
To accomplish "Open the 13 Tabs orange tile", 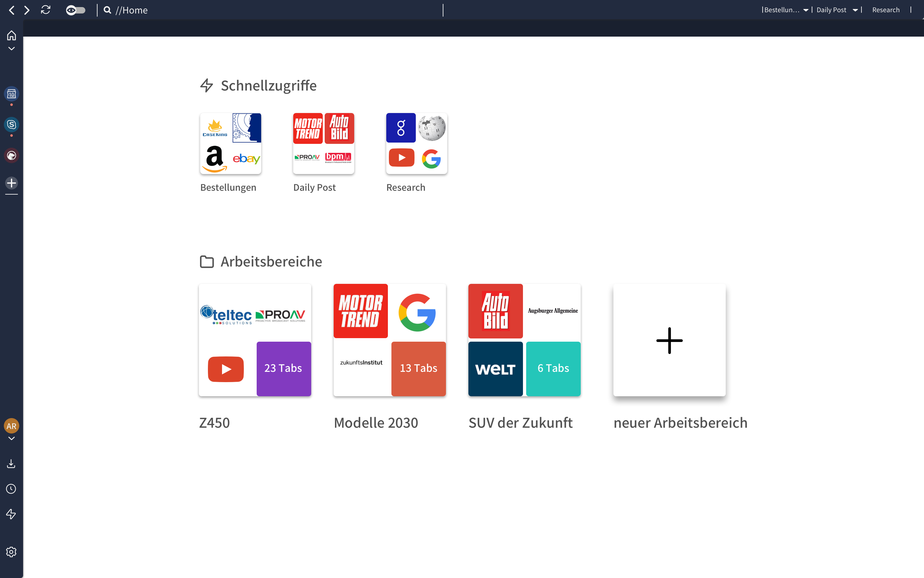I will [418, 369].
